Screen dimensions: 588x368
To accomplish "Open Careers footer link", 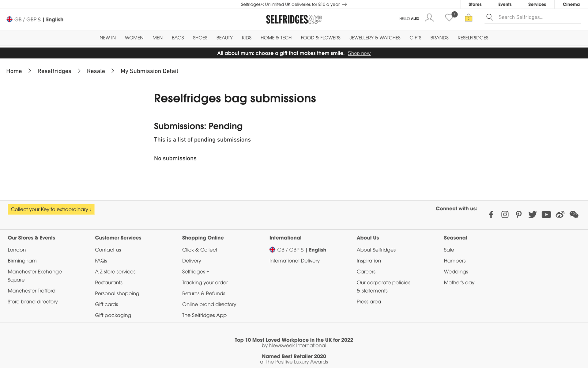I will click(366, 271).
